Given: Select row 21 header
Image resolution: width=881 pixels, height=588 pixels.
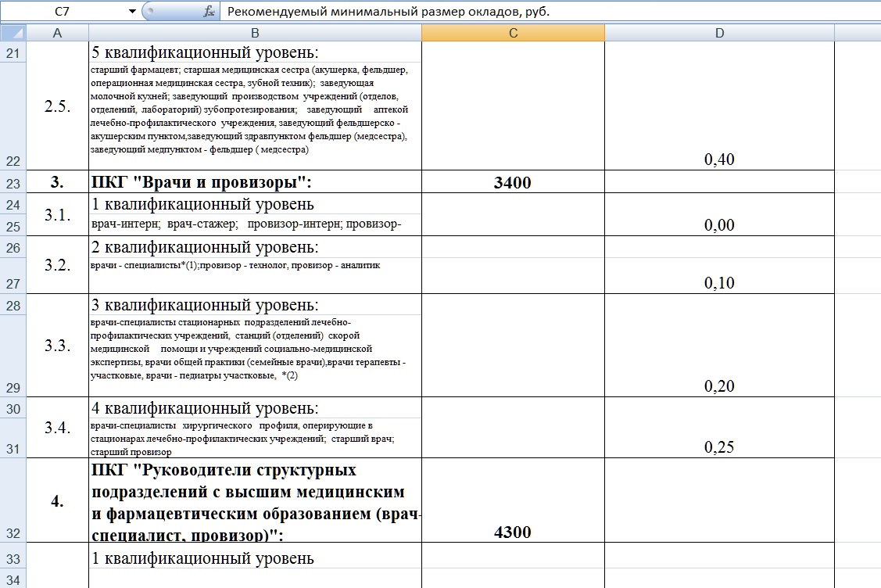Looking at the screenshot, I should [x=13, y=52].
